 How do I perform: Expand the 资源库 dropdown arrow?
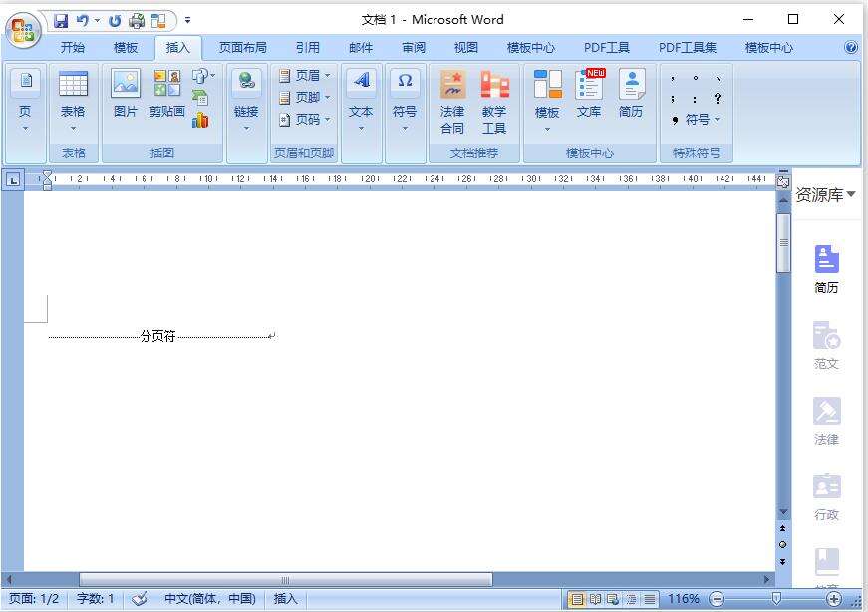click(x=851, y=194)
